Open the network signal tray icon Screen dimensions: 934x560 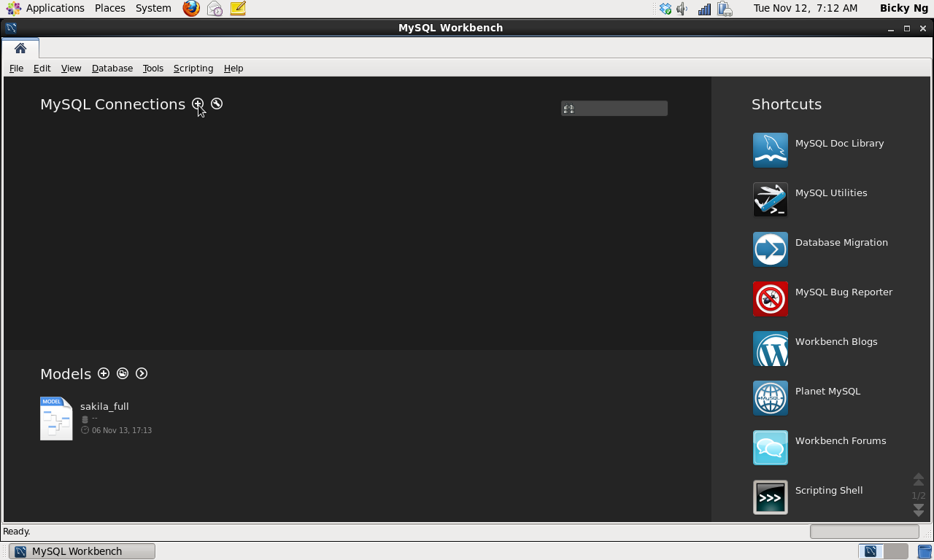point(704,9)
